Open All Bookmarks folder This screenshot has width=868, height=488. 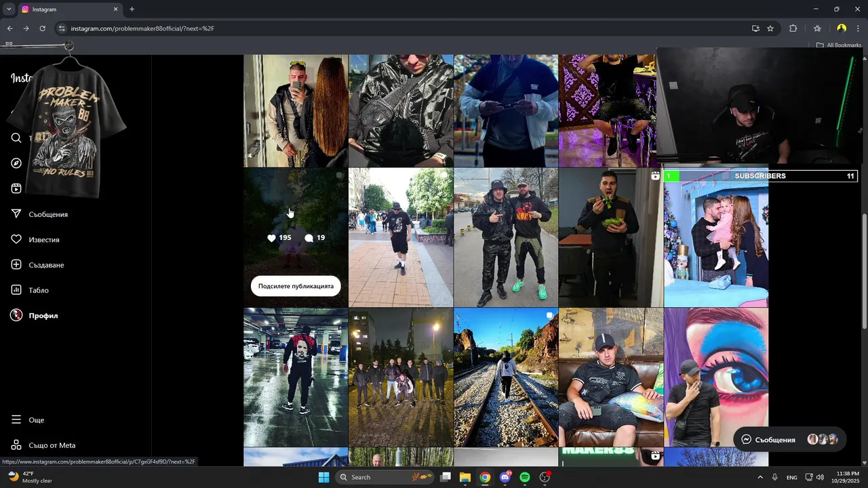[x=839, y=45]
